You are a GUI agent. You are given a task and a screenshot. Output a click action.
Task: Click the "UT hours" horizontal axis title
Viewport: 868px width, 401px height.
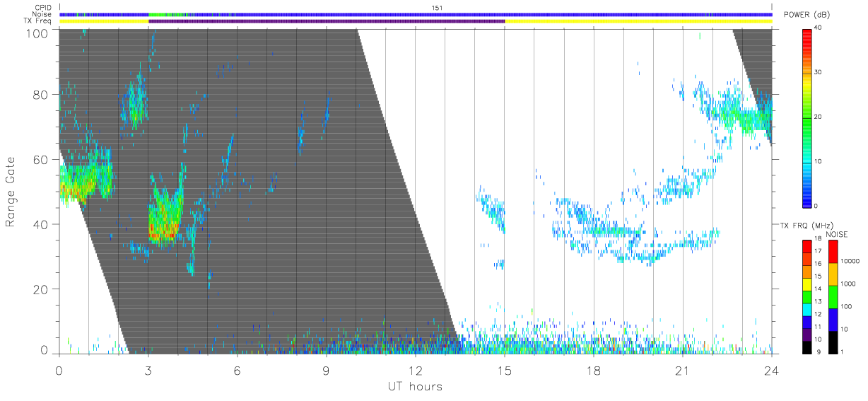click(x=415, y=386)
